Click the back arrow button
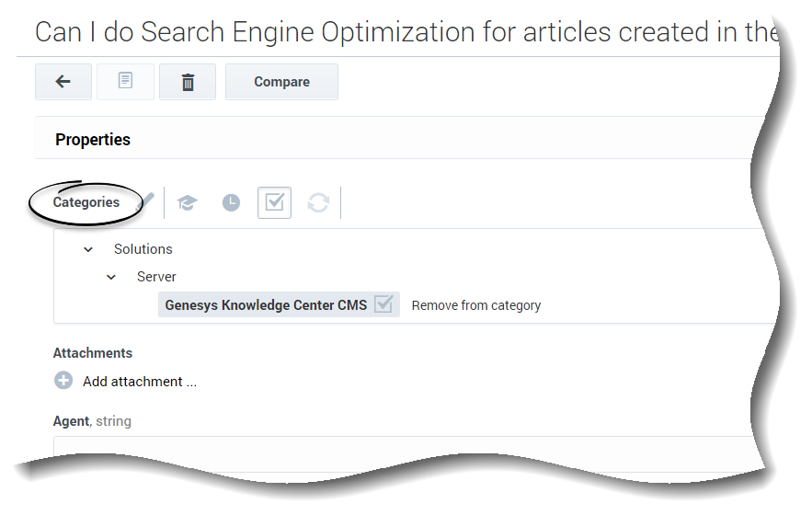The width and height of the screenshot is (812, 515). click(x=63, y=82)
